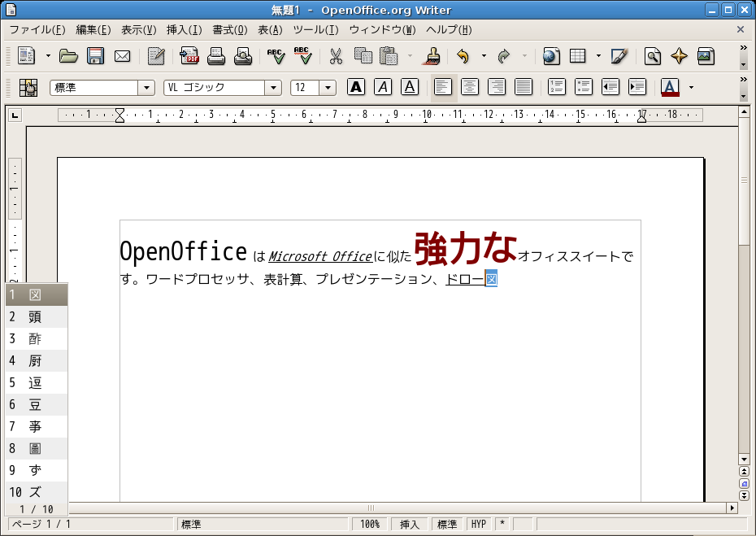
Task: Open the 表示(V) menu
Action: point(139,30)
